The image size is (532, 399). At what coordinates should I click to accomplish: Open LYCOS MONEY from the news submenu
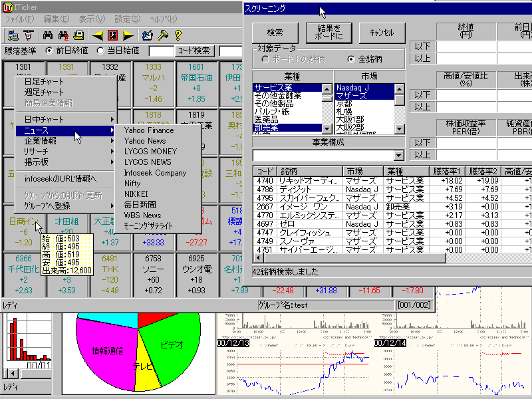click(x=158, y=152)
